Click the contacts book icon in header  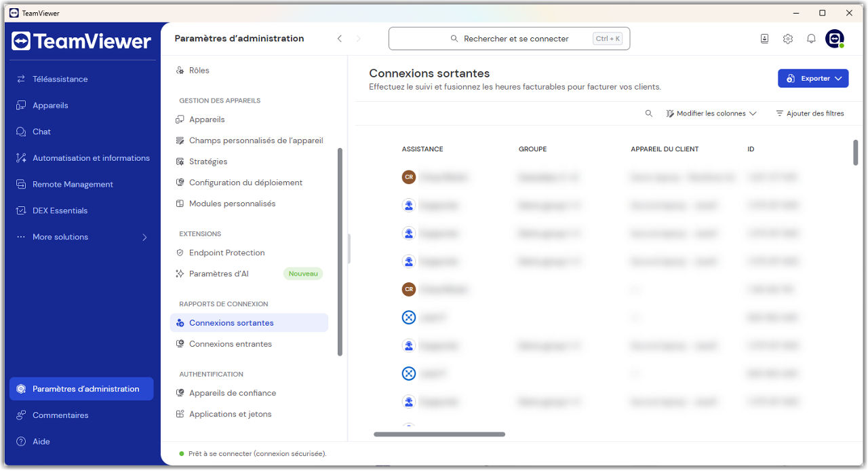764,39
